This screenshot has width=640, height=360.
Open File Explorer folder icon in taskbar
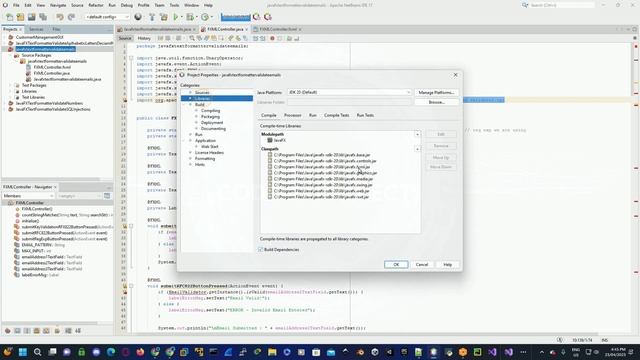pos(272,352)
